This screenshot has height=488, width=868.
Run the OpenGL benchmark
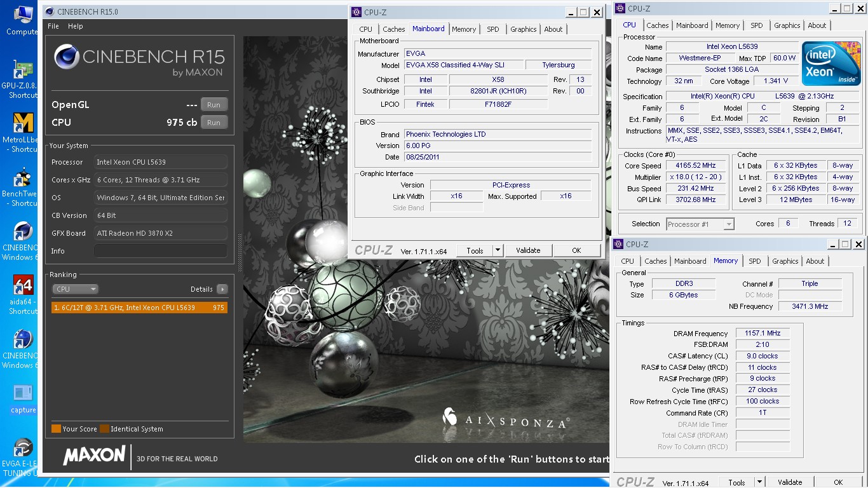pyautogui.click(x=214, y=105)
